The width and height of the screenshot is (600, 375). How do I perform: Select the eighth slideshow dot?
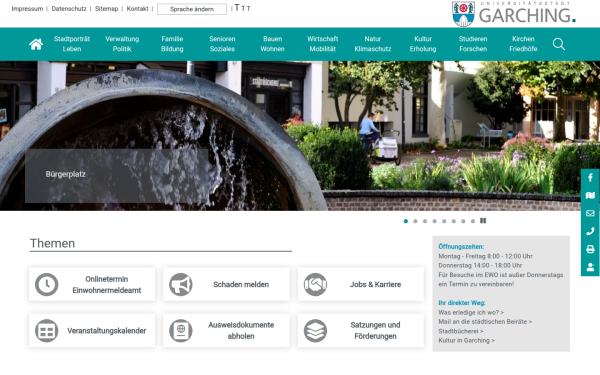473,221
